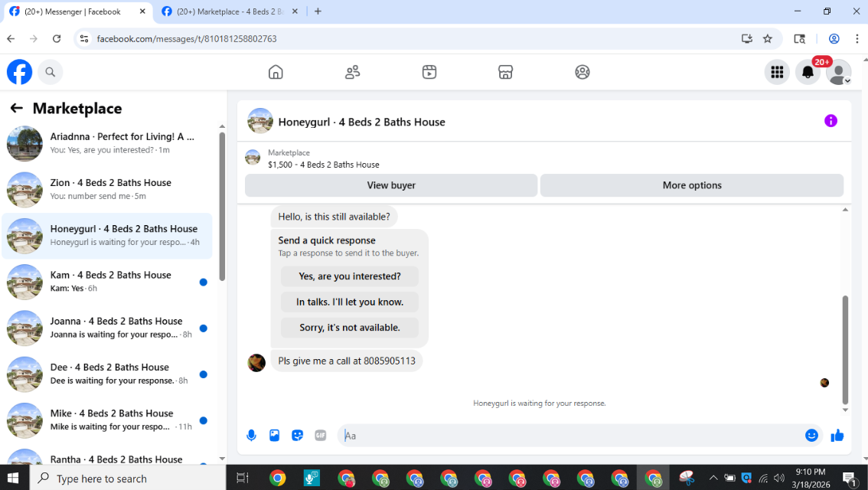This screenshot has width=868, height=490.
Task: Open Task View on taskbar
Action: (243, 478)
